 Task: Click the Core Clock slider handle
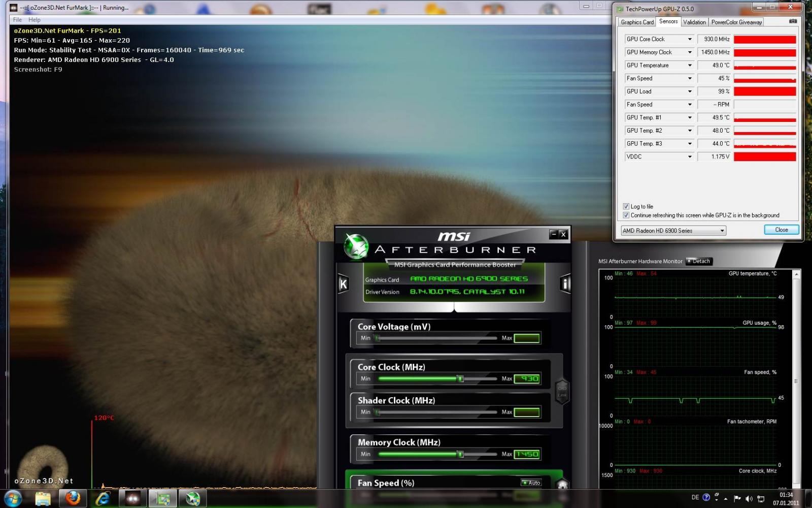coord(460,378)
